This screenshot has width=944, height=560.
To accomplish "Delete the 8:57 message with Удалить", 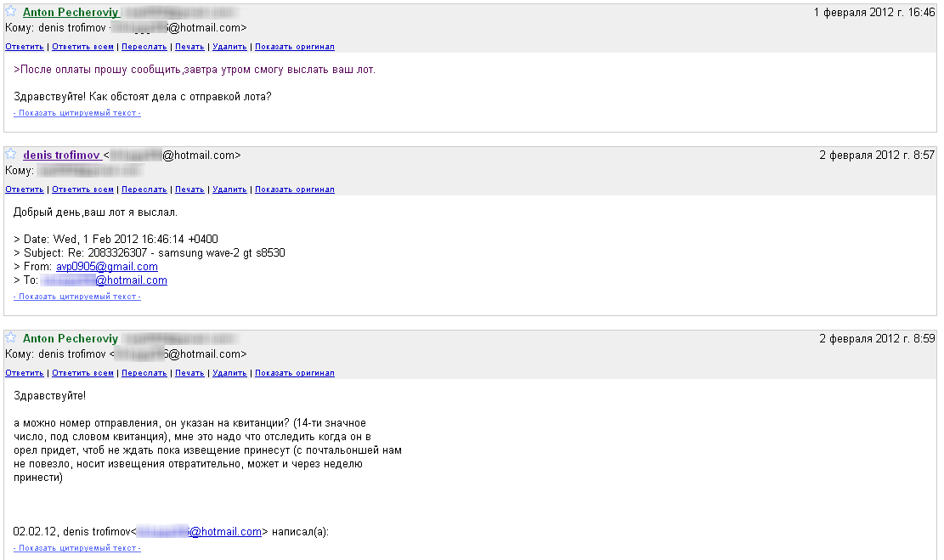I will pos(229,189).
